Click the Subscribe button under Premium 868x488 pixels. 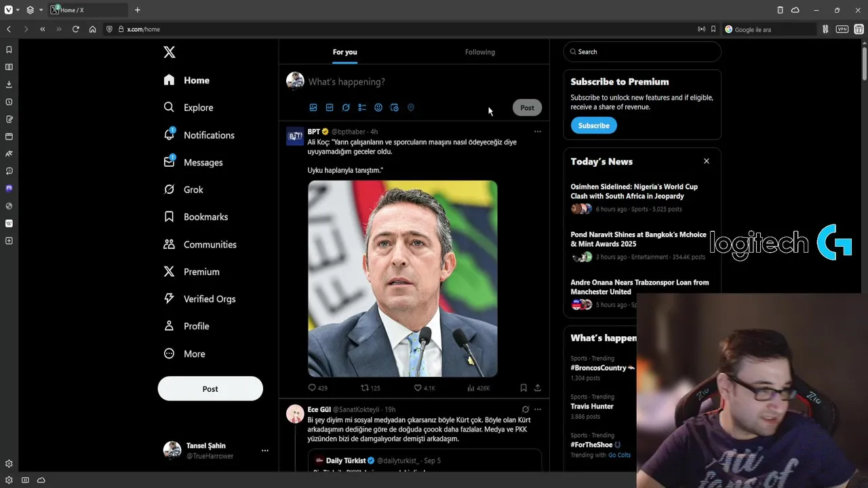[x=593, y=125]
